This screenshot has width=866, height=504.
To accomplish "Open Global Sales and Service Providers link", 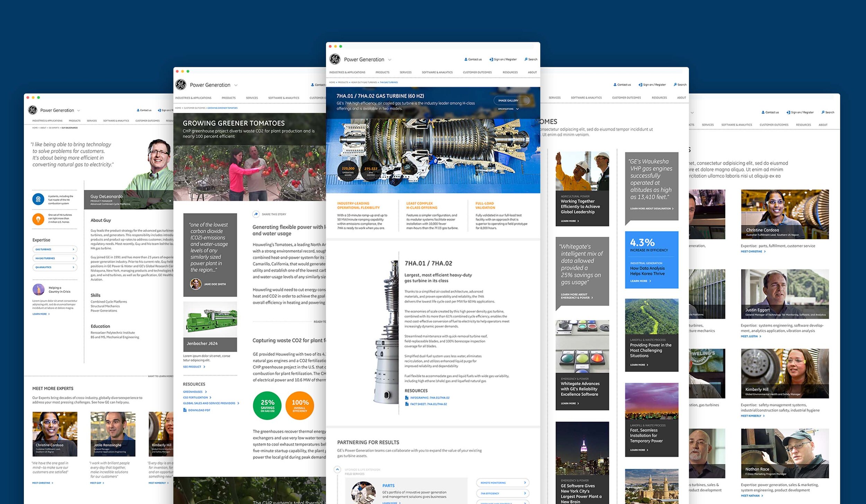I will 211,403.
